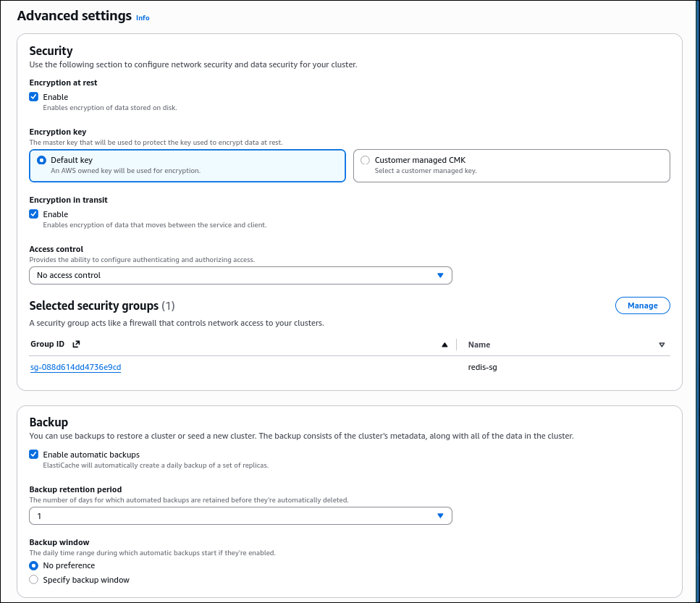Select the Default key radio button
This screenshot has width=700, height=603.
(41, 160)
